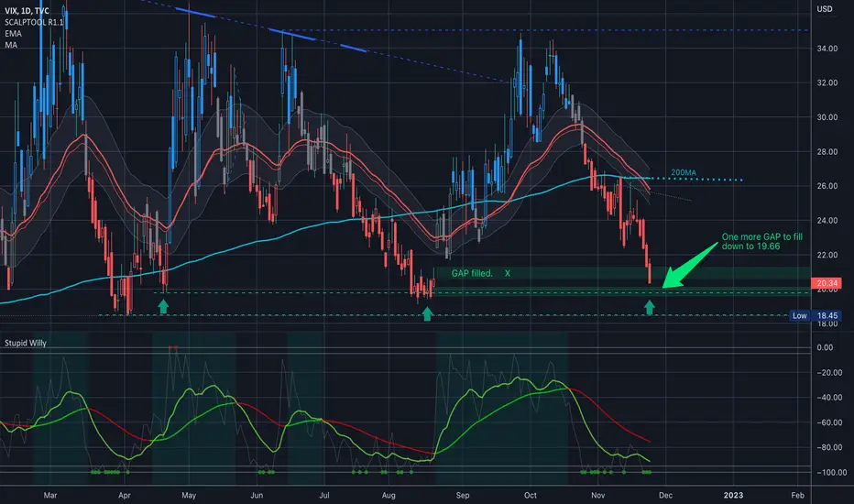
Task: Click the Nov label on time axis
Action: 598,495
